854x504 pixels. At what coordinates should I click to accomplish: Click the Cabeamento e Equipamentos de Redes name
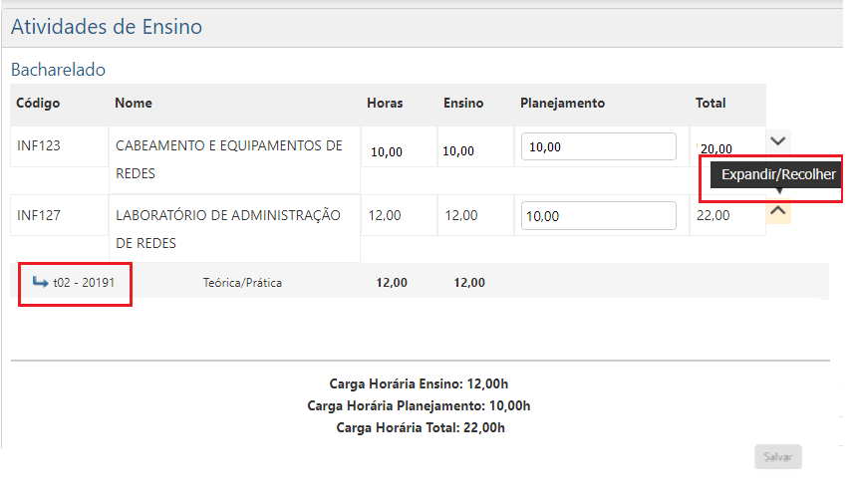[229, 159]
